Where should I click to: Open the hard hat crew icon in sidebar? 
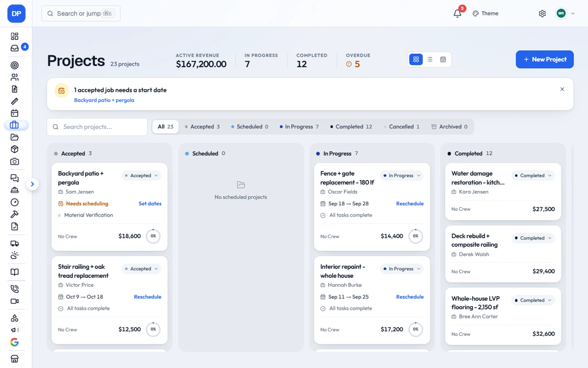pos(14,190)
